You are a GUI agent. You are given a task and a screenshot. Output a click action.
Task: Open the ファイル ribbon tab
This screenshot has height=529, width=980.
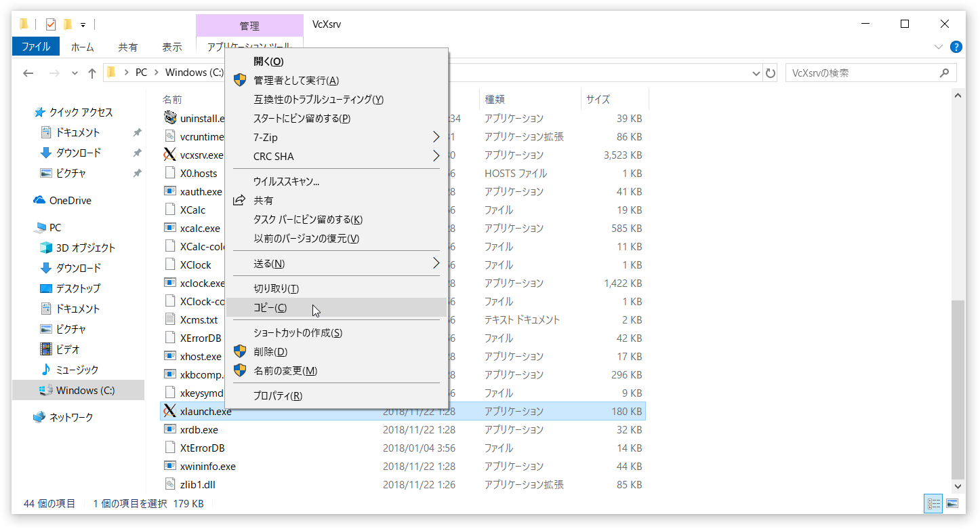(x=36, y=47)
